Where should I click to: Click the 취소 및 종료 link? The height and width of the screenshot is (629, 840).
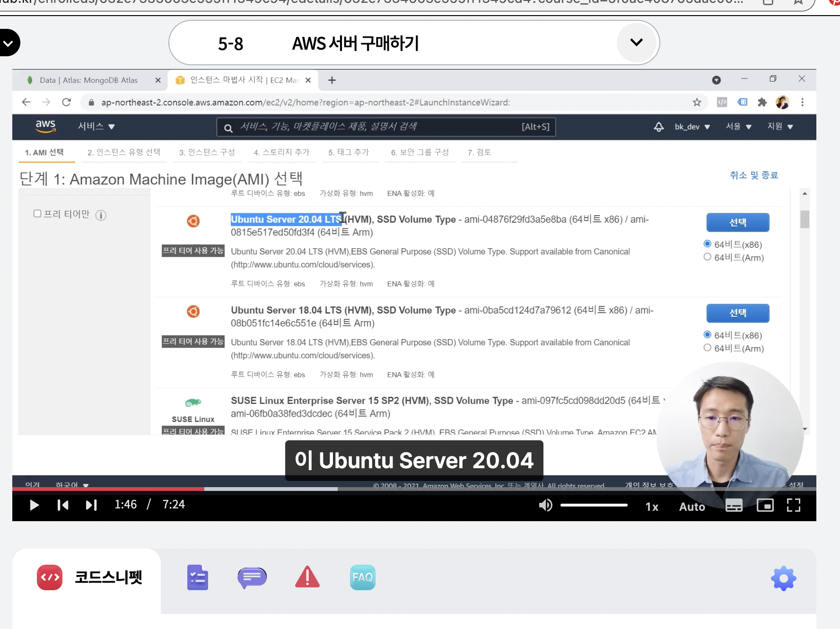click(753, 175)
